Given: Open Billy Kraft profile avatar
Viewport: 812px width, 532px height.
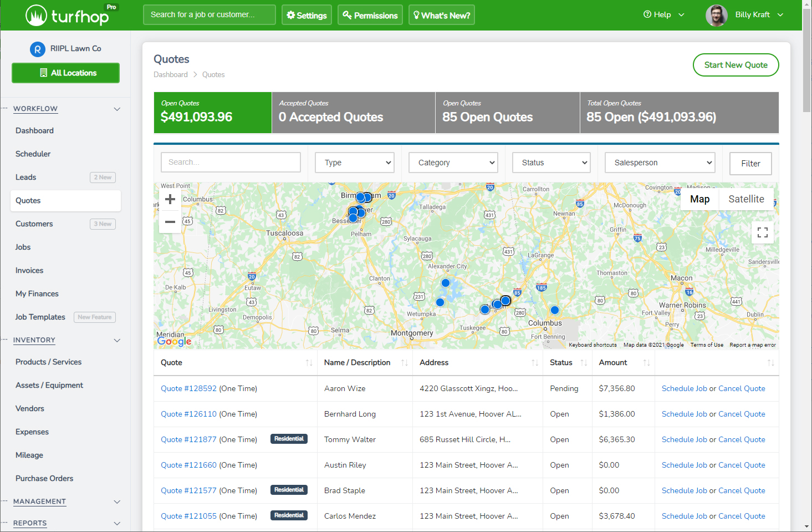Looking at the screenshot, I should click(716, 15).
